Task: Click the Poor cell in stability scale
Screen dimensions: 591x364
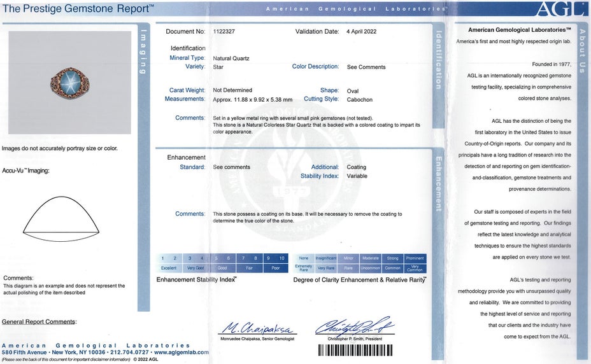Action: [x=275, y=268]
